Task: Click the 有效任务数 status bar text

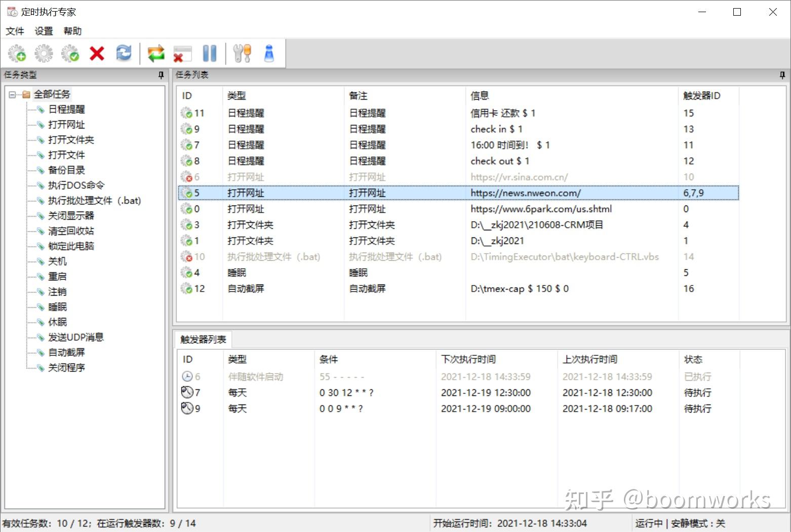Action: (45, 523)
